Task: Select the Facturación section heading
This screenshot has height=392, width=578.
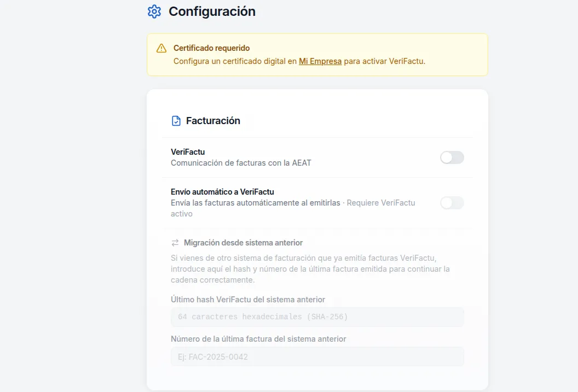Action: [x=213, y=121]
